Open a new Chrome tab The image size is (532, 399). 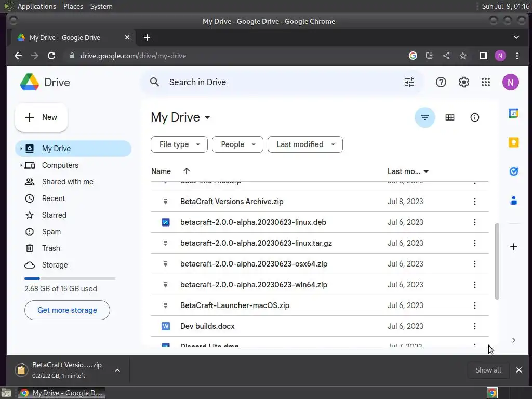point(147,37)
